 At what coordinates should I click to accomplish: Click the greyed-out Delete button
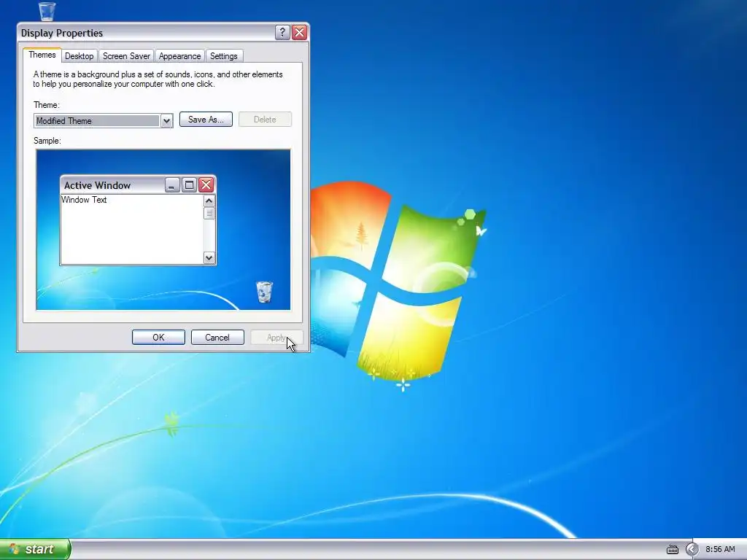pyautogui.click(x=265, y=120)
